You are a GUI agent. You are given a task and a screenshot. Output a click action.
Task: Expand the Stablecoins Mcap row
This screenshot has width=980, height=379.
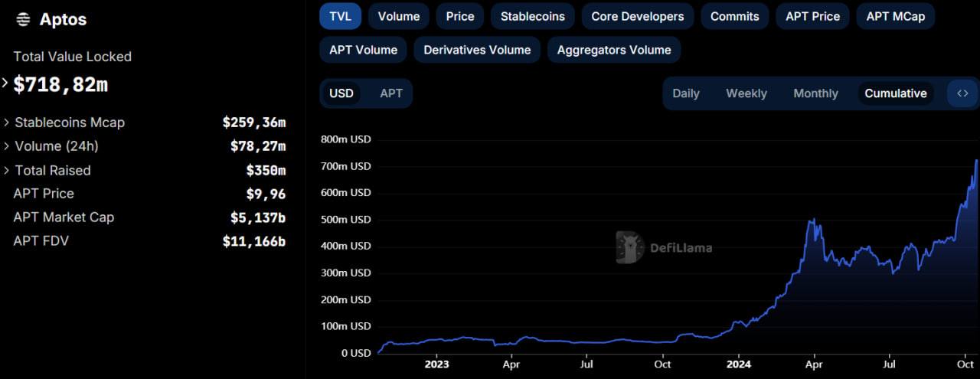pyautogui.click(x=7, y=123)
